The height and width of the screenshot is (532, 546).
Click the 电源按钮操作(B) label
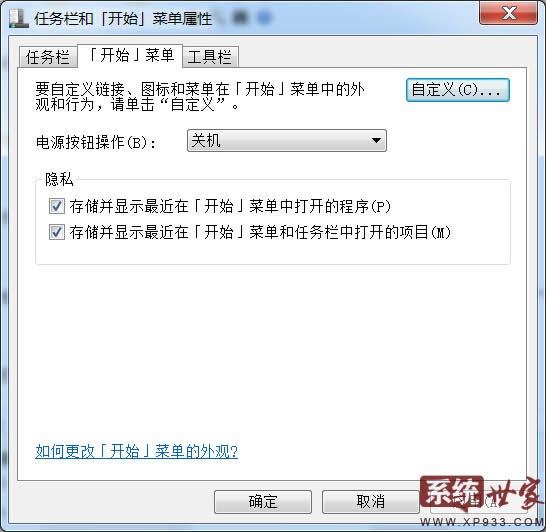96,142
